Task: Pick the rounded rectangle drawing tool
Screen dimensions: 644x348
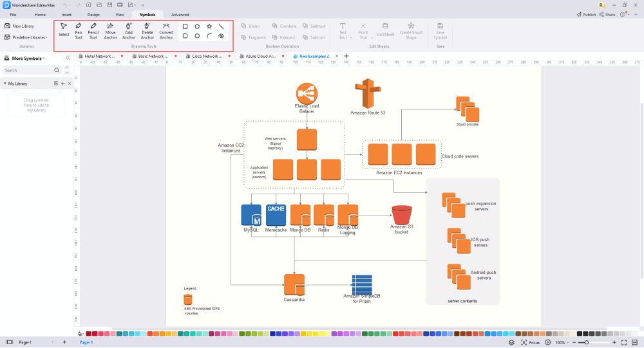Action: 185,36
